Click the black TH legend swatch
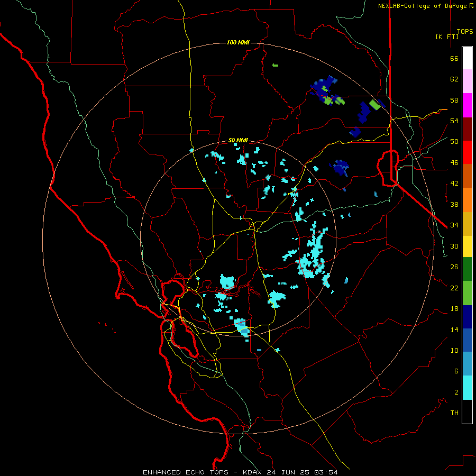Viewport: 476px width, 476px height. click(x=467, y=411)
